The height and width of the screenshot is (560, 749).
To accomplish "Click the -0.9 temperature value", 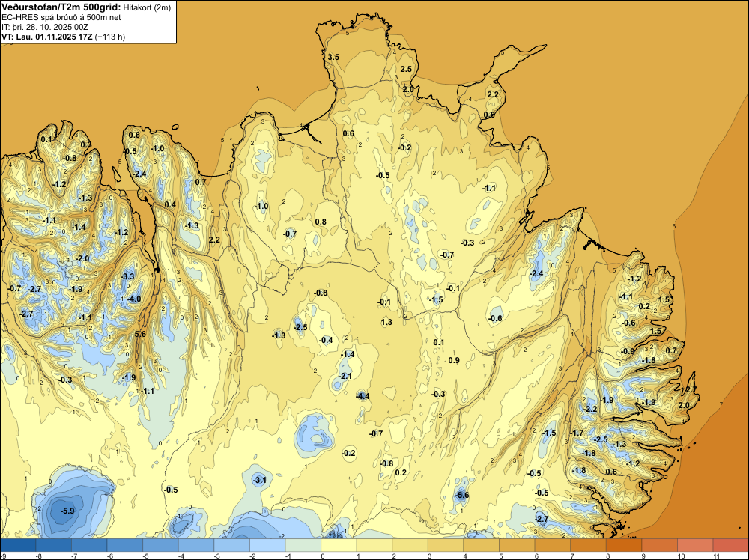I will pyautogui.click(x=628, y=351).
